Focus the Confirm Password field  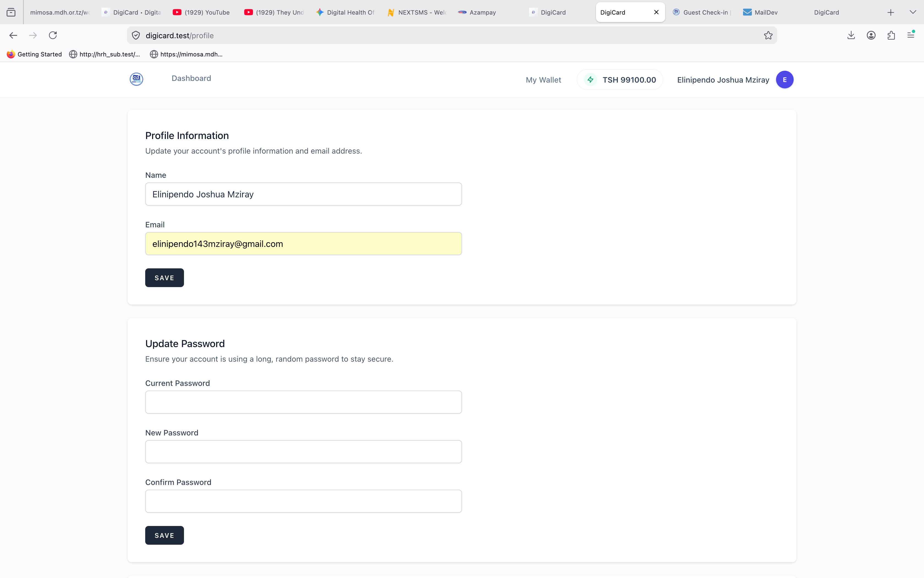pos(304,501)
